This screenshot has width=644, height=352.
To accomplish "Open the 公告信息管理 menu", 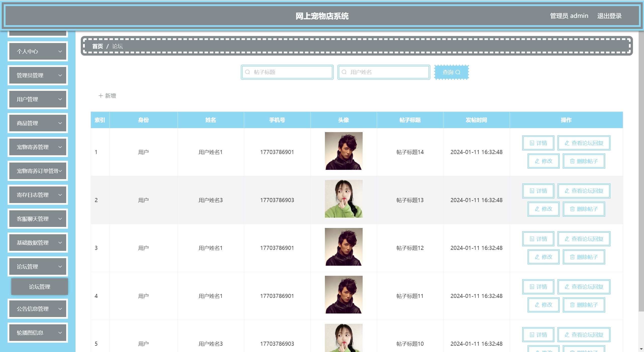I will point(38,309).
